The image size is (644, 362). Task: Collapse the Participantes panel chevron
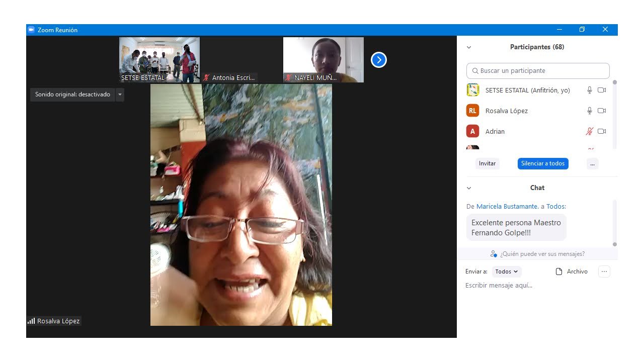click(x=469, y=47)
